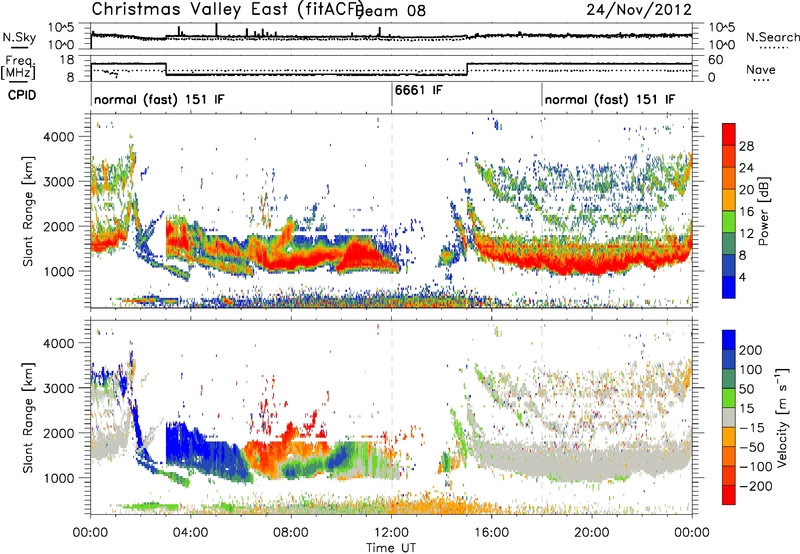Click the "18" frequency tick label

point(67,60)
